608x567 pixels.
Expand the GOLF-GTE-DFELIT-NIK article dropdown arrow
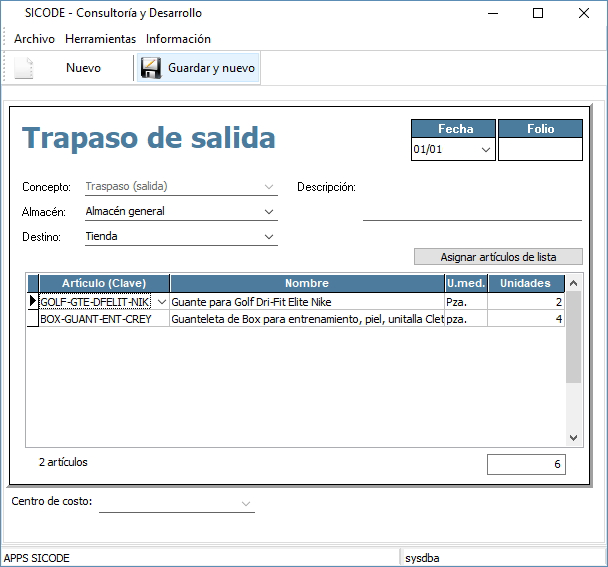point(162,301)
